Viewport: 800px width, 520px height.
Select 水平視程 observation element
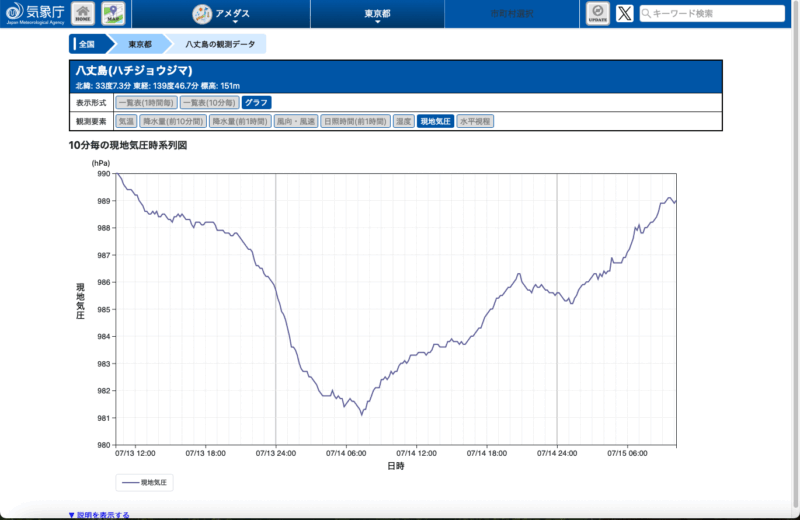point(475,121)
